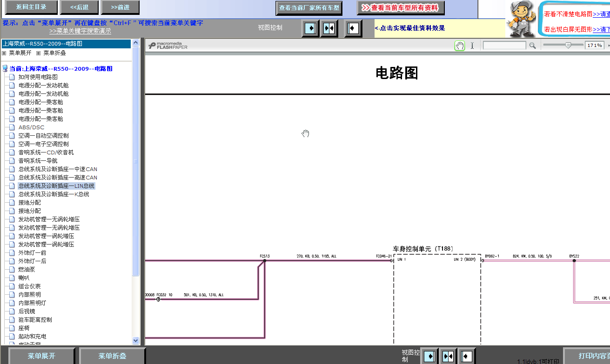Click the 171% zoom percentage field
The width and height of the screenshot is (610, 364).
click(x=594, y=46)
